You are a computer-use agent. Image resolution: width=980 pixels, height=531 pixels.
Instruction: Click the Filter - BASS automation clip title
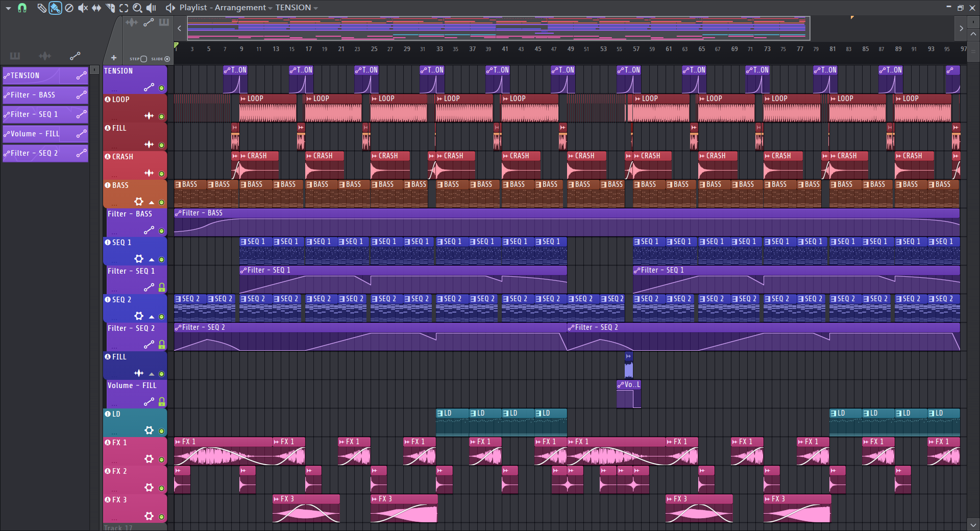(x=202, y=213)
